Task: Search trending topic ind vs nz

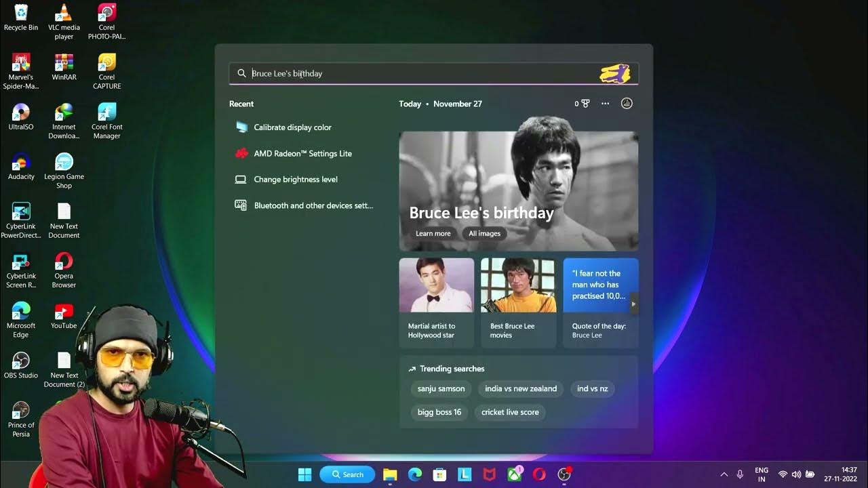Action: click(592, 388)
